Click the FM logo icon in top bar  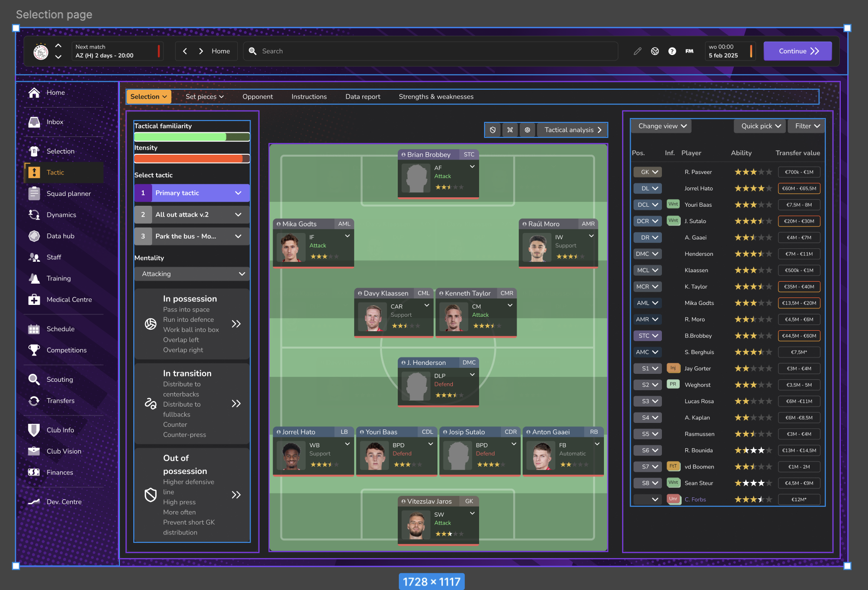pos(689,51)
